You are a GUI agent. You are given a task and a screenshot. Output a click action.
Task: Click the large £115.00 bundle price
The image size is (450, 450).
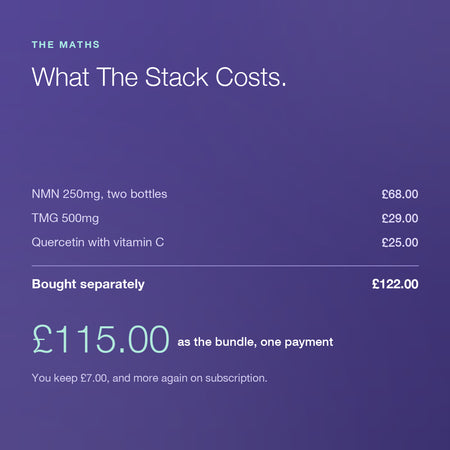(x=101, y=339)
